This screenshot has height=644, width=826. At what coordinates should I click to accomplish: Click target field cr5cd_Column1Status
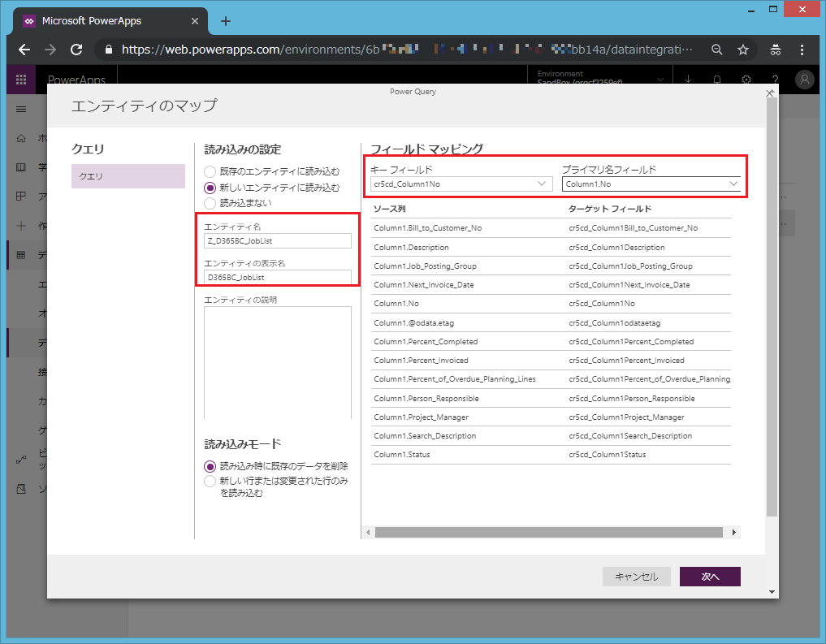[608, 455]
